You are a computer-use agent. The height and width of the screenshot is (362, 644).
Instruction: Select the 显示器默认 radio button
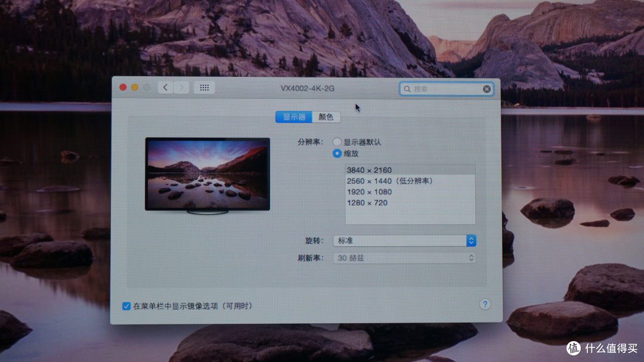[337, 142]
